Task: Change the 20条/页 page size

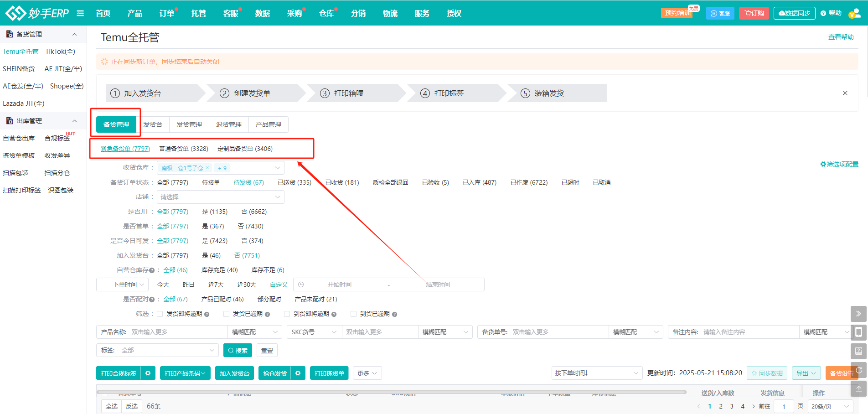Action: click(830, 406)
